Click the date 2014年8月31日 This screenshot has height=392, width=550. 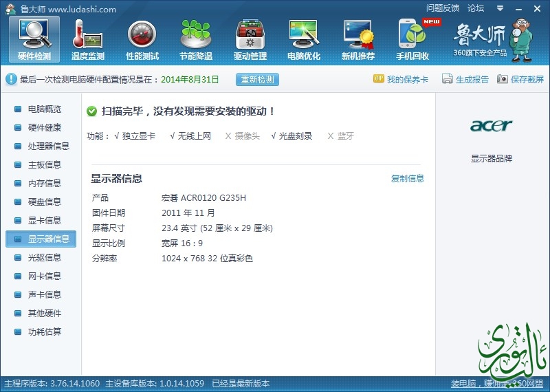coord(190,80)
